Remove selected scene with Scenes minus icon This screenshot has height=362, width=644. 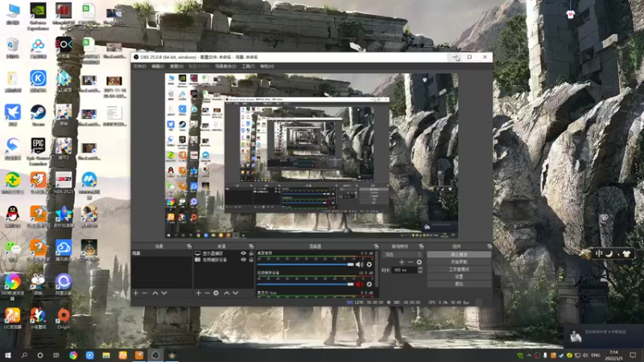145,293
